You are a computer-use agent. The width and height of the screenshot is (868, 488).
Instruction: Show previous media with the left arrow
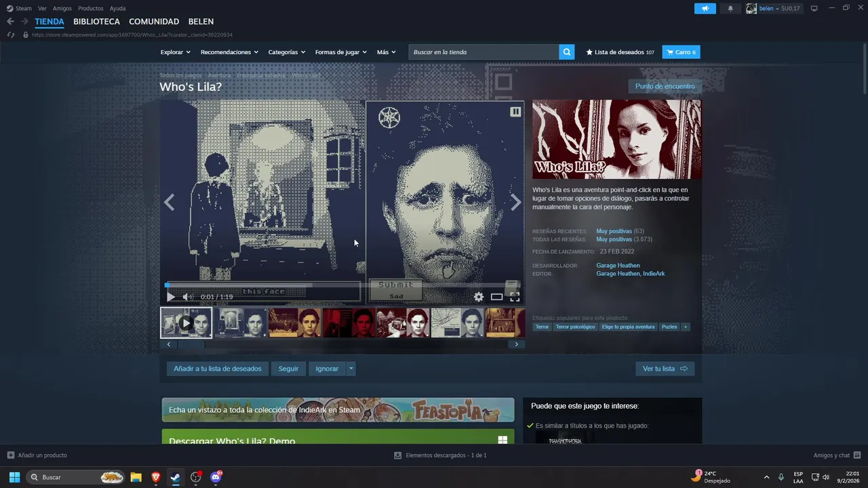pyautogui.click(x=170, y=202)
